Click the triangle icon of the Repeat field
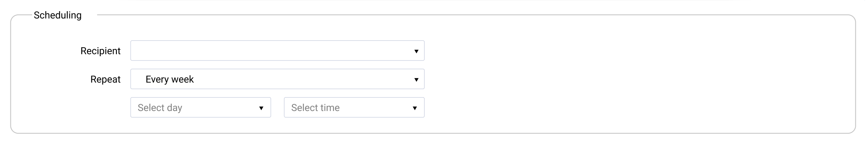This screenshot has height=142, width=868. coord(416,80)
